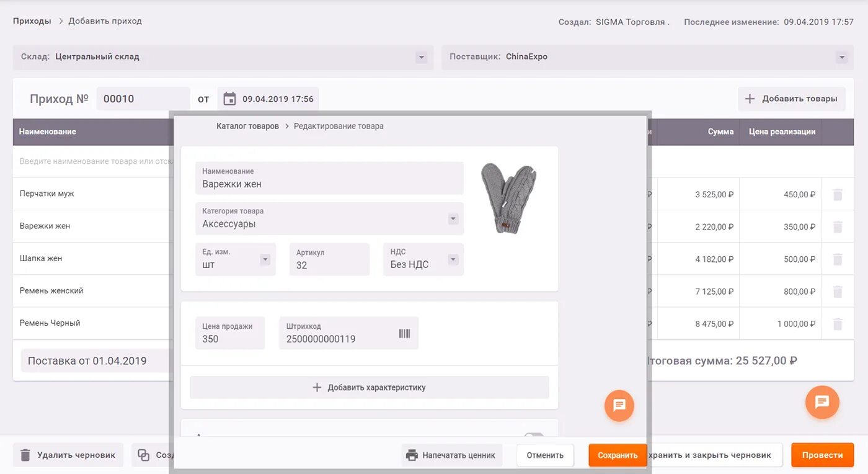Click Сохранить и закрыть черновик button
The width and height of the screenshot is (868, 474).
[x=716, y=455]
